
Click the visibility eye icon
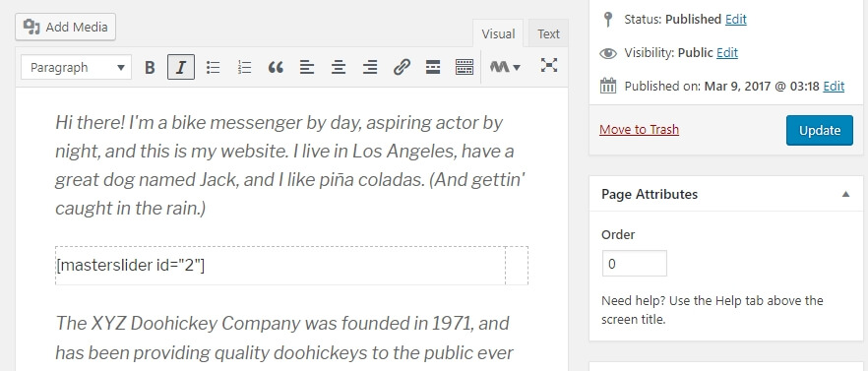coord(608,53)
